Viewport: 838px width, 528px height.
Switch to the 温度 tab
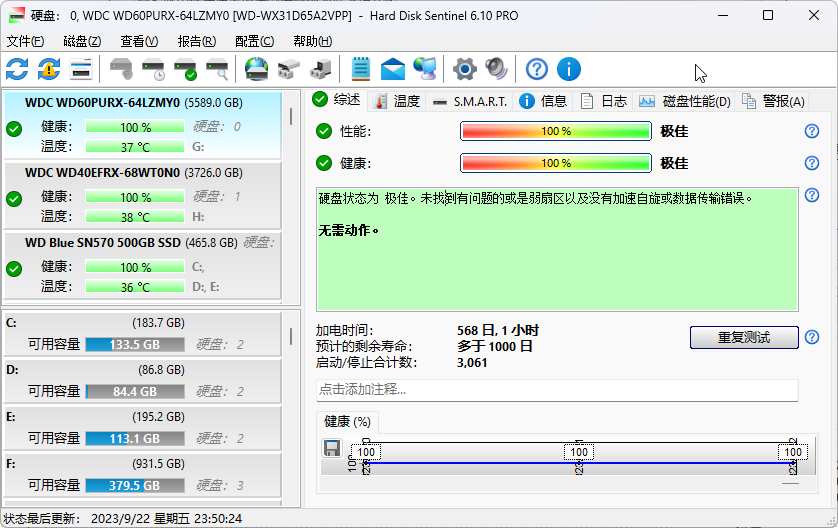[397, 101]
